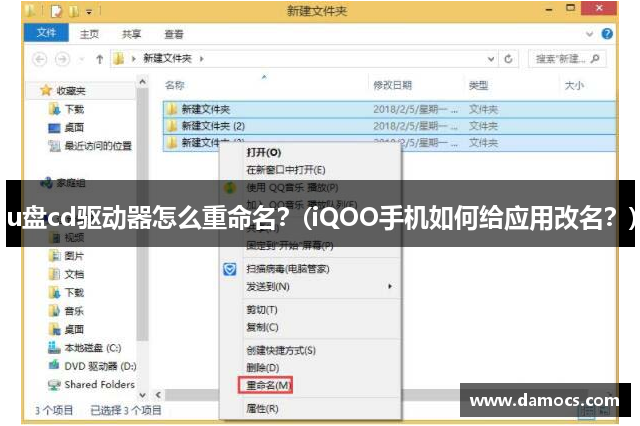Select the 新建文件夹 (2) folder row

tap(389, 126)
